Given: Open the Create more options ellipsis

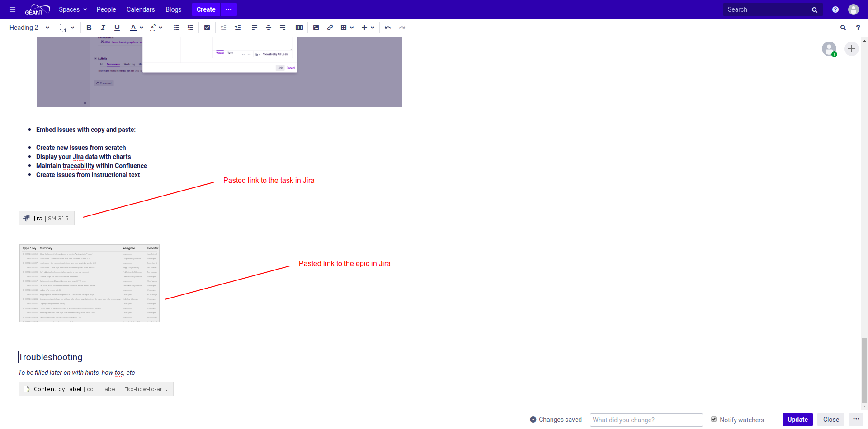Looking at the screenshot, I should click(229, 9).
